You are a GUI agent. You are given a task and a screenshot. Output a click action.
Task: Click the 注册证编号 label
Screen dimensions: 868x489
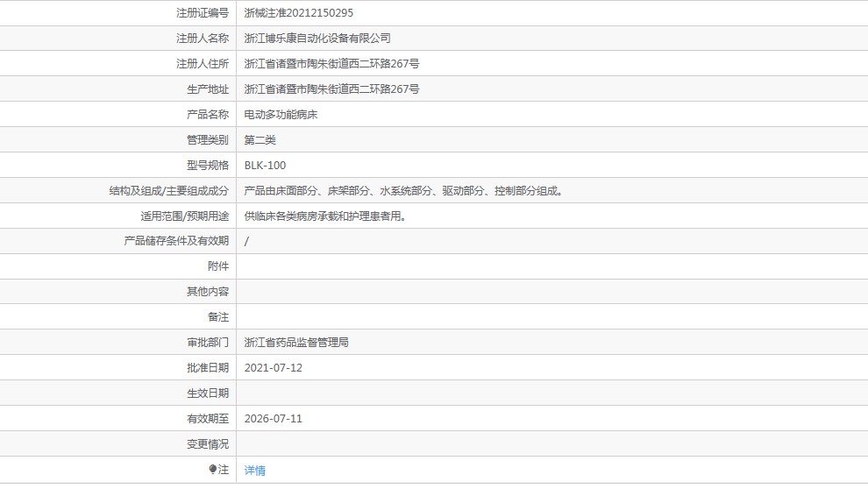202,13
